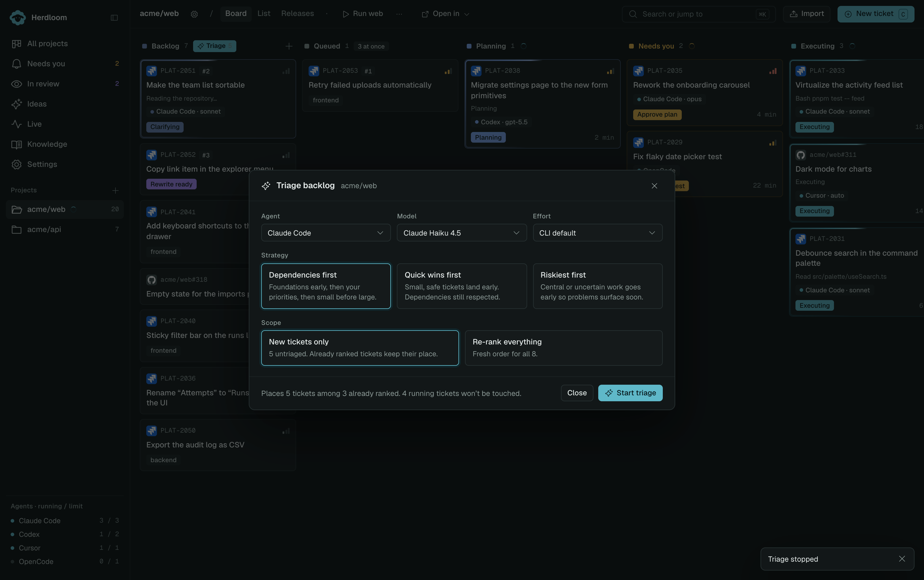Switch to the Releases tab
Screen dimensions: 924x580
[x=297, y=14]
